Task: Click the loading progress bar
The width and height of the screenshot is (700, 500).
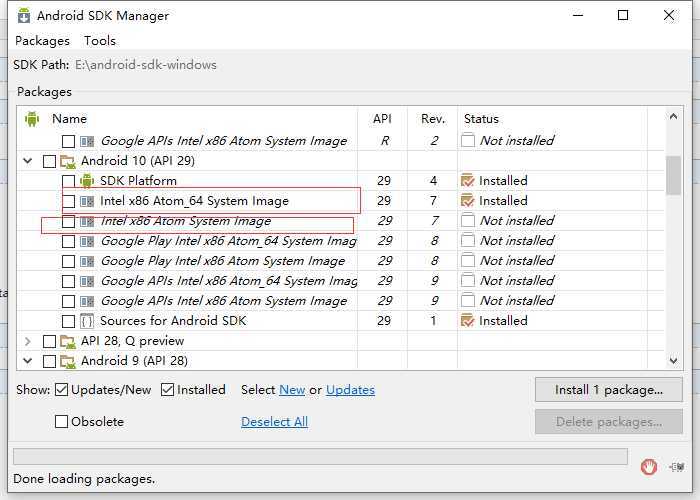Action: 320,457
